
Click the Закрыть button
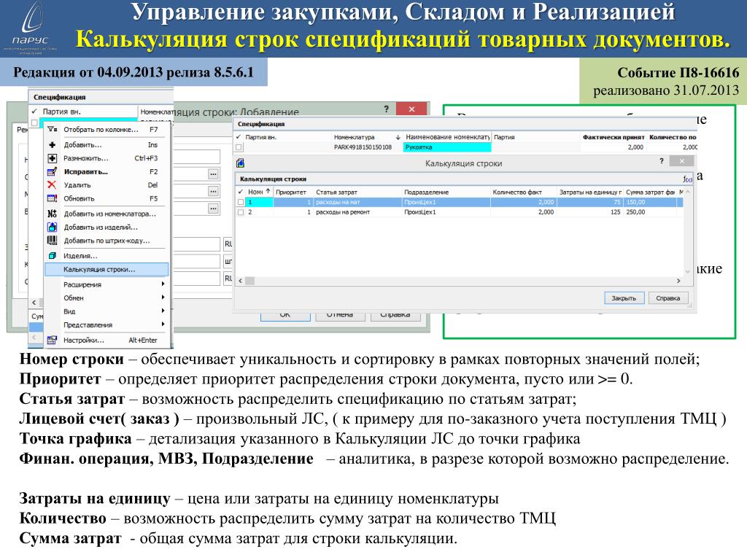[624, 298]
